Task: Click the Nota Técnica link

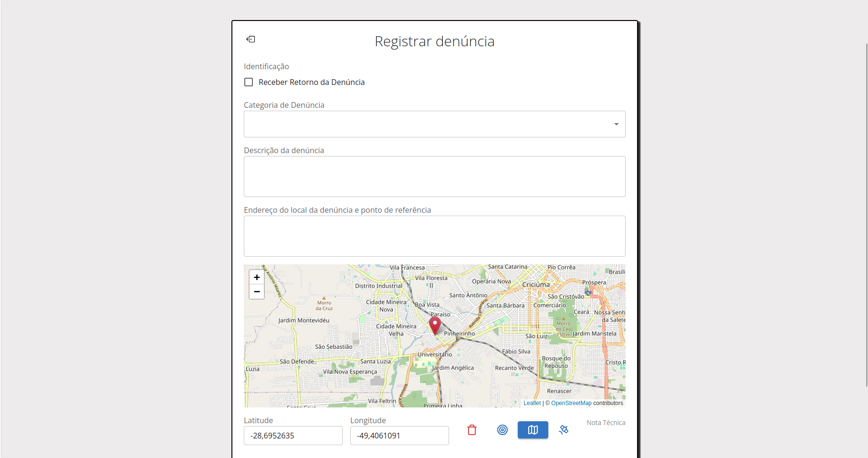Action: pos(606,423)
